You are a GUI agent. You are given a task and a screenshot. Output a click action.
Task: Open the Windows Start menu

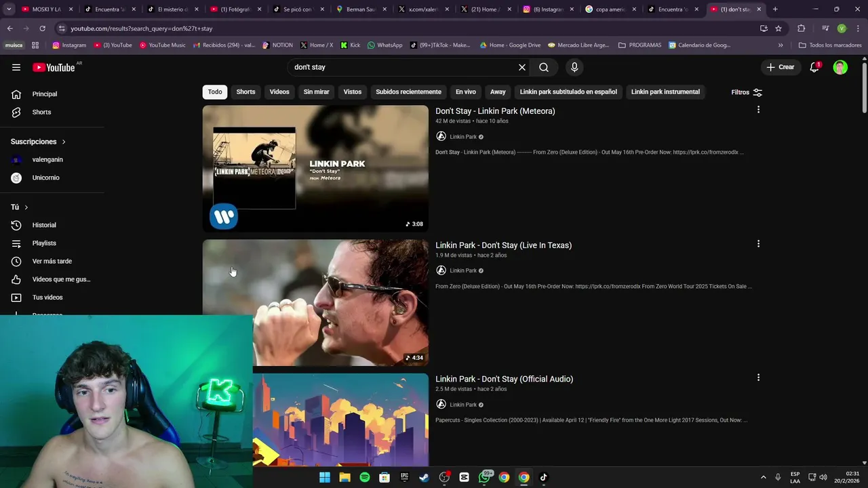click(x=325, y=477)
